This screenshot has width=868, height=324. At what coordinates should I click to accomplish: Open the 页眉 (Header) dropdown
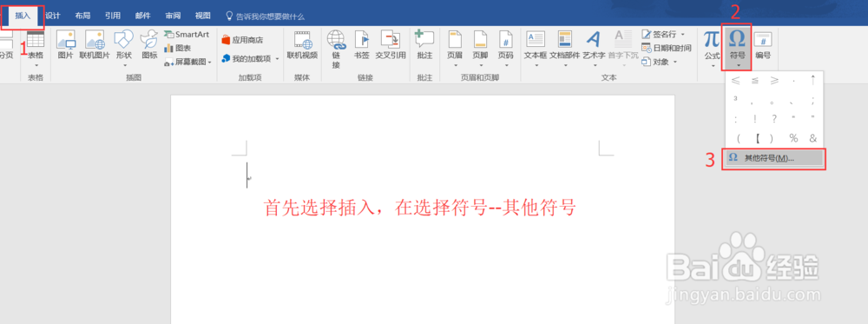(455, 48)
